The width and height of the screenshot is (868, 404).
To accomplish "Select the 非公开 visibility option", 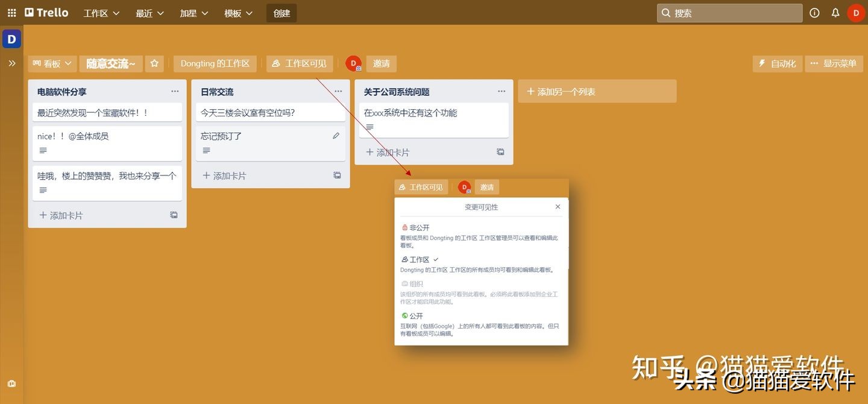I will point(415,227).
